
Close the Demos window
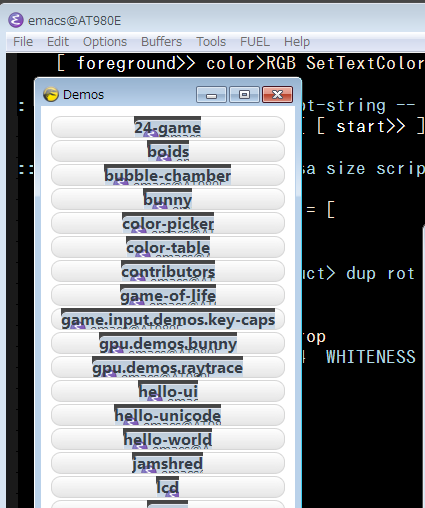[x=277, y=95]
